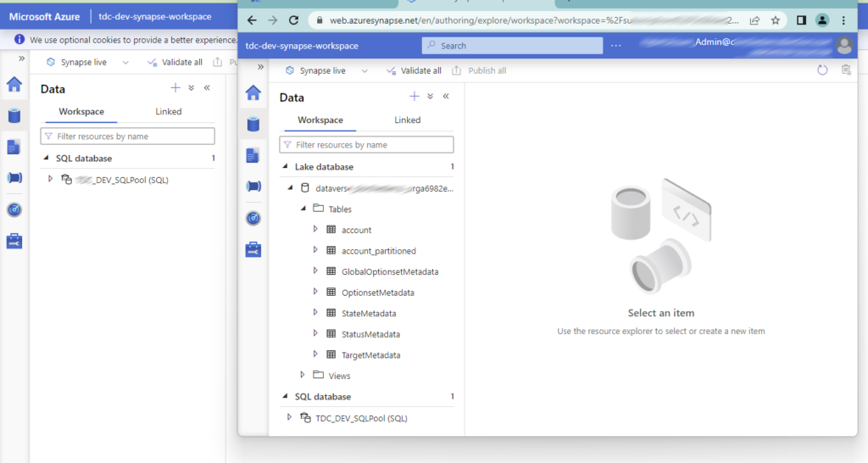Collapse Lake database section

click(x=285, y=166)
